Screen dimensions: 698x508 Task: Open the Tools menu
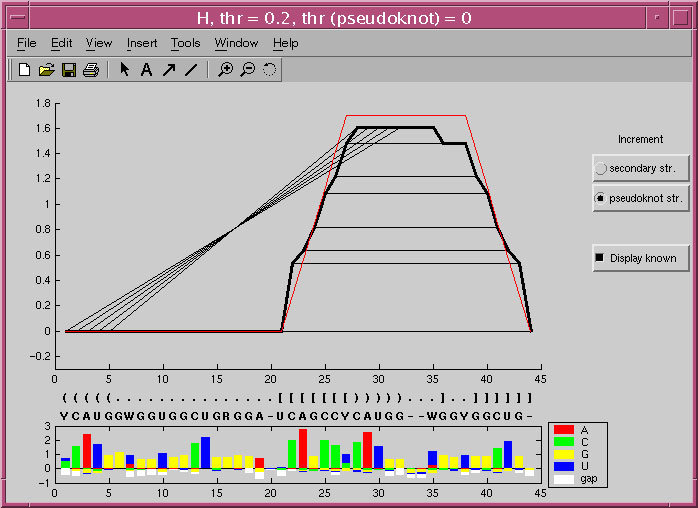(x=186, y=43)
